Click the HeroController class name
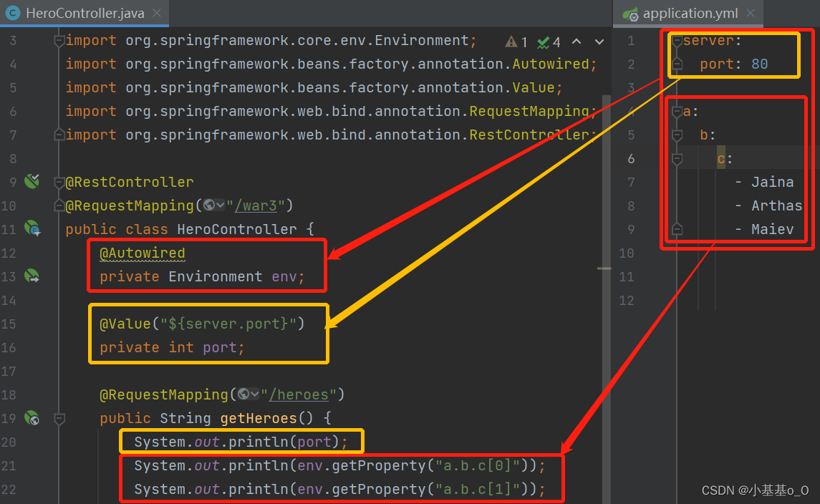This screenshot has width=820, height=504. point(237,229)
